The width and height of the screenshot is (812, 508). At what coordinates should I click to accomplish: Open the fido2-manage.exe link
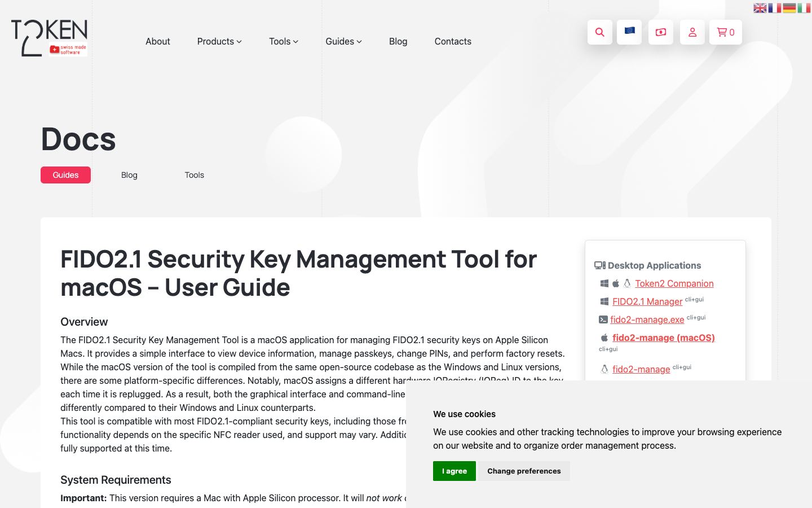coord(647,319)
